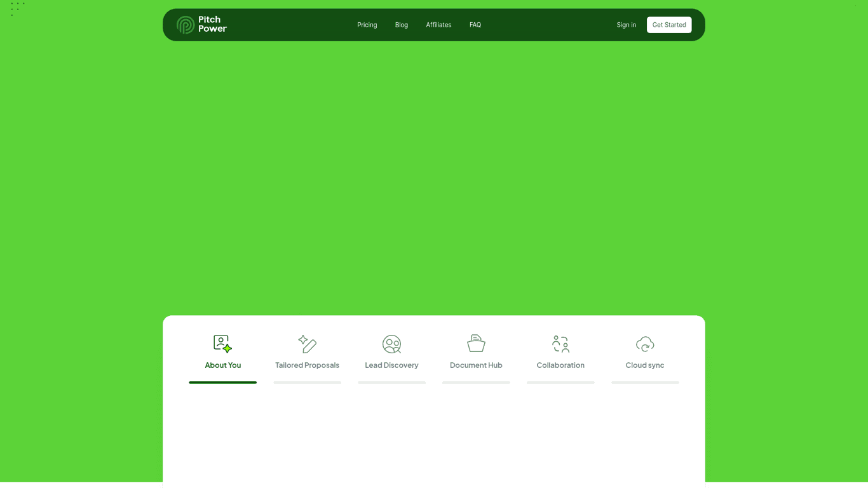Click the Cloud sync icon
Screen dimensions: 868x488
645,344
